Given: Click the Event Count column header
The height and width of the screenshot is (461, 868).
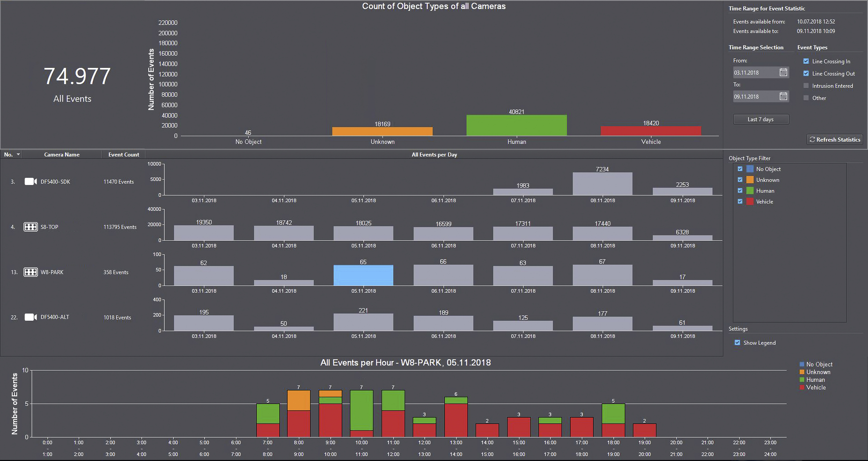Looking at the screenshot, I should click(x=123, y=154).
